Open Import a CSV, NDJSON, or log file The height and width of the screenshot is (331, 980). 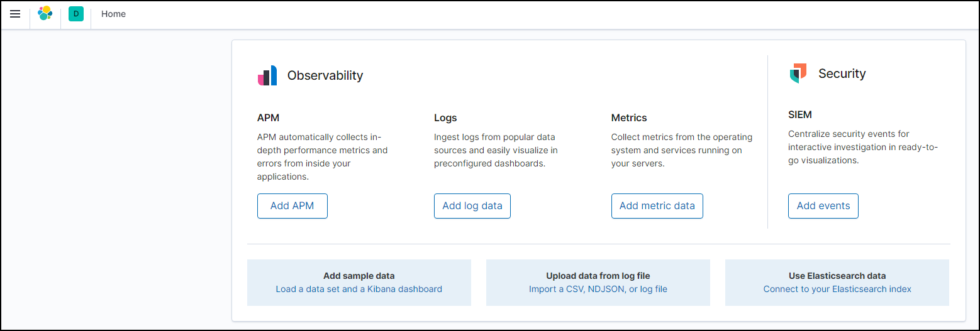[598, 290]
